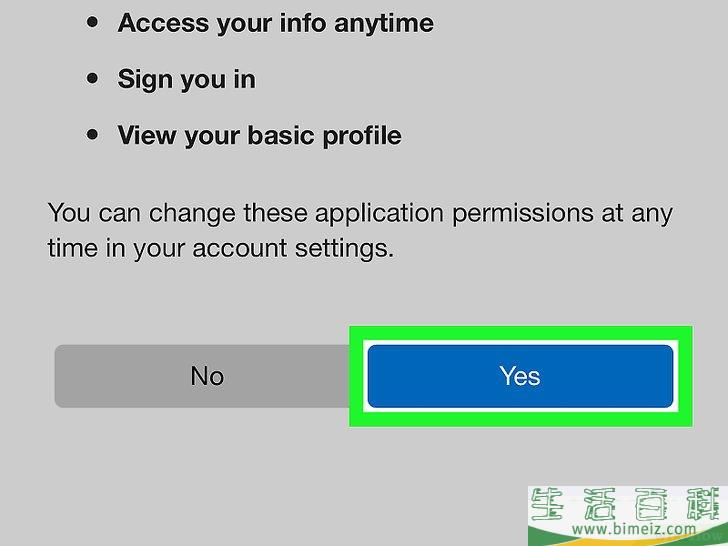Select the 'Sign you in' permission text
728x546 pixels.
click(x=187, y=79)
